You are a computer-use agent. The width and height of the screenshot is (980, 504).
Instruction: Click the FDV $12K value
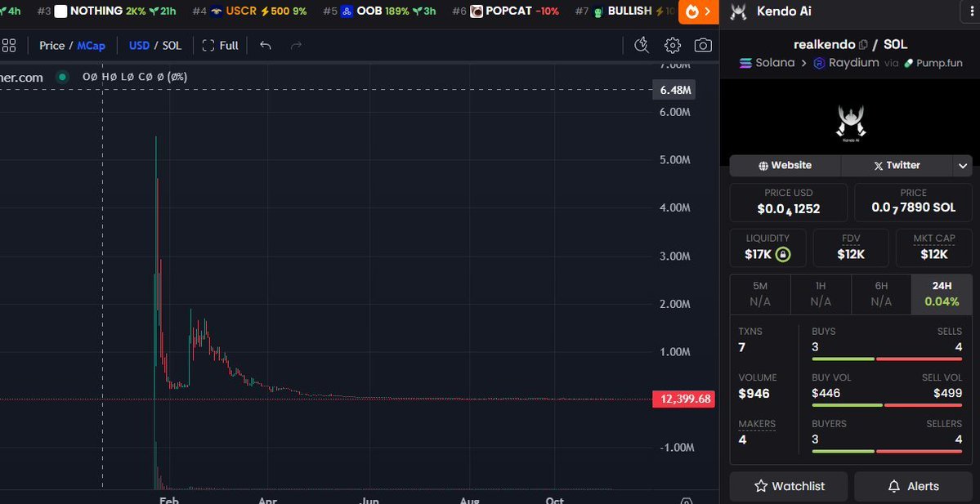pyautogui.click(x=851, y=254)
